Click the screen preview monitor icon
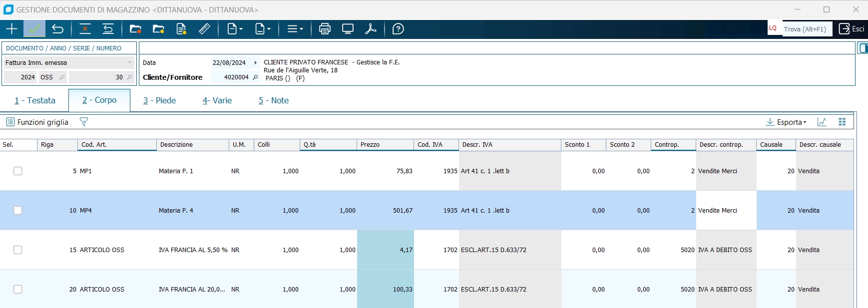Image resolution: width=868 pixels, height=308 pixels. point(348,29)
